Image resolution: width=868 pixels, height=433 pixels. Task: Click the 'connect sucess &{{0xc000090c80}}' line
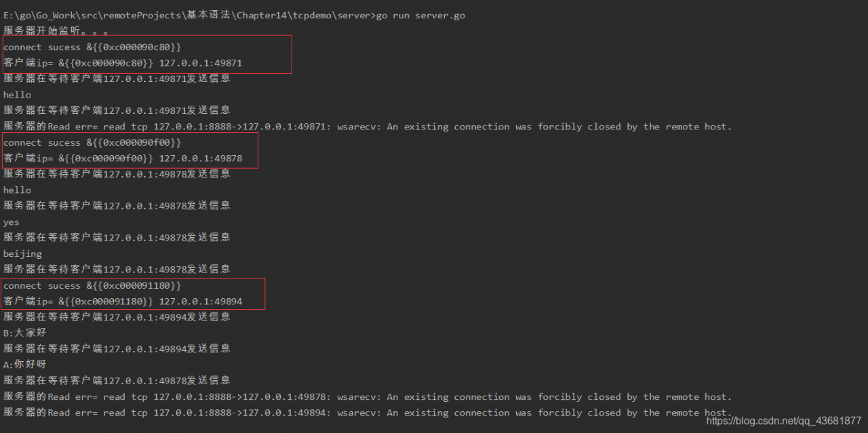point(92,47)
